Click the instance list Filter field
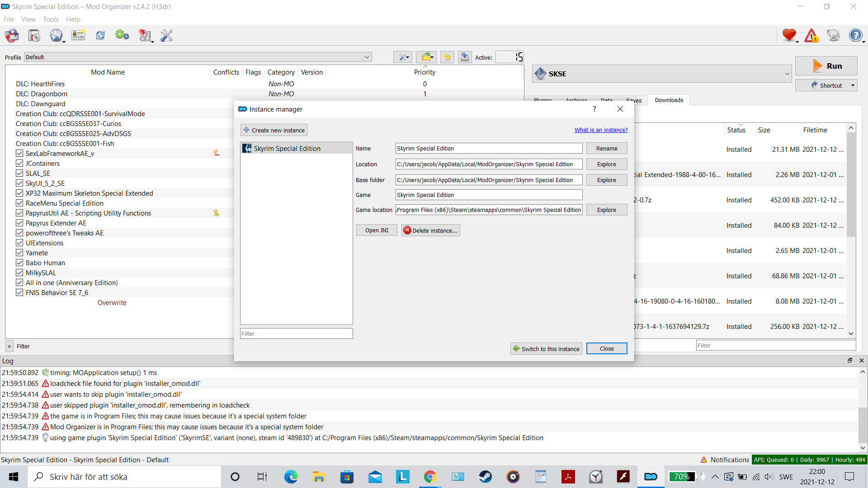This screenshot has height=488, width=868. 296,333
